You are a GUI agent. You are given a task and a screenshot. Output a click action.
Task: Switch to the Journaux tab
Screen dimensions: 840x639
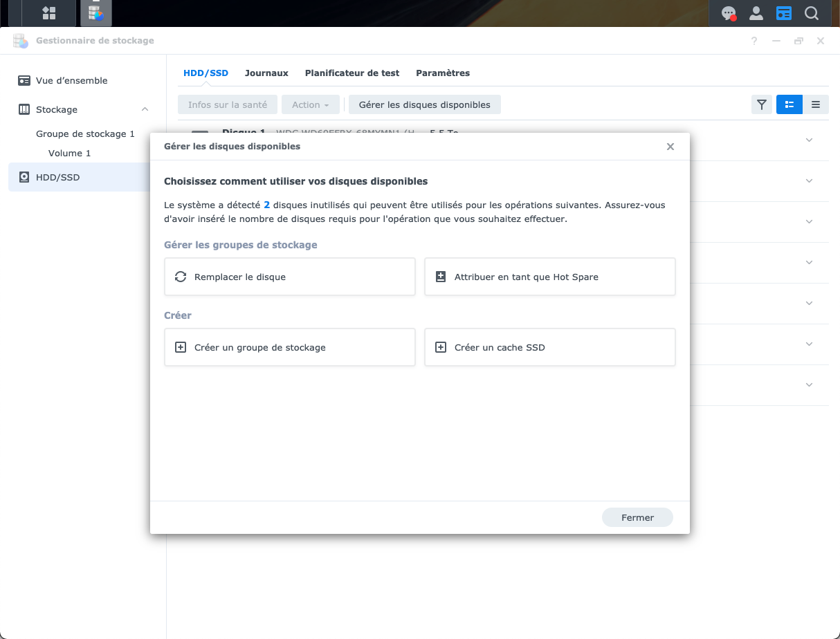[x=266, y=73]
